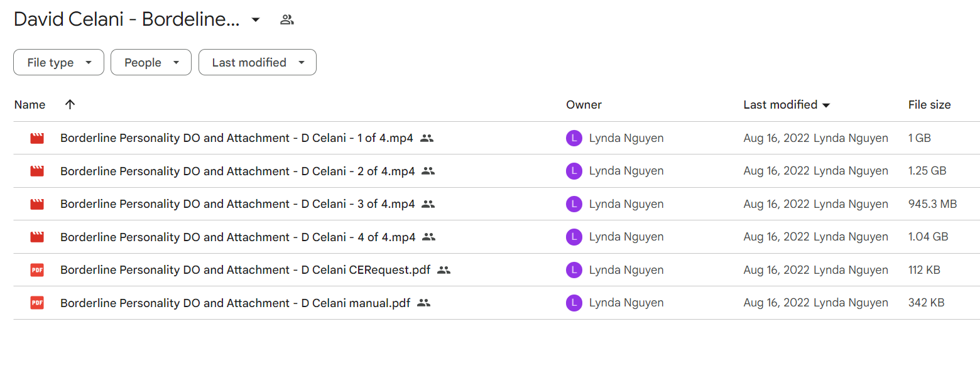Open the People filter dropdown
Viewport: 980px width, 368px height.
click(151, 62)
